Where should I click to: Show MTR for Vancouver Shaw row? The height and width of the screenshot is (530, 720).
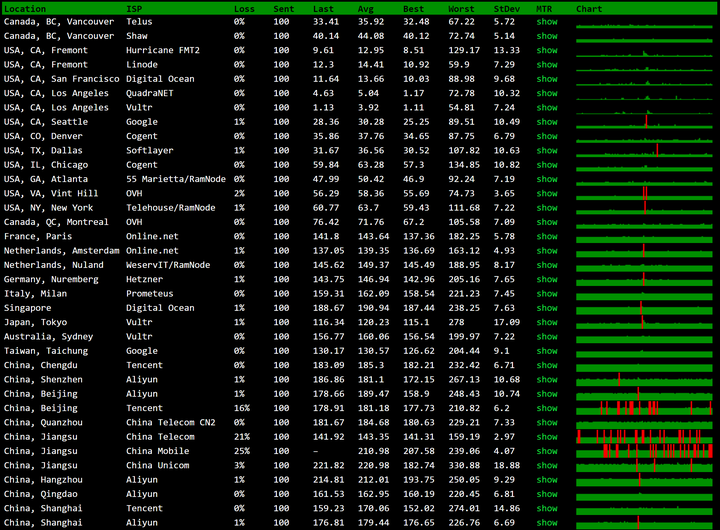[547, 36]
